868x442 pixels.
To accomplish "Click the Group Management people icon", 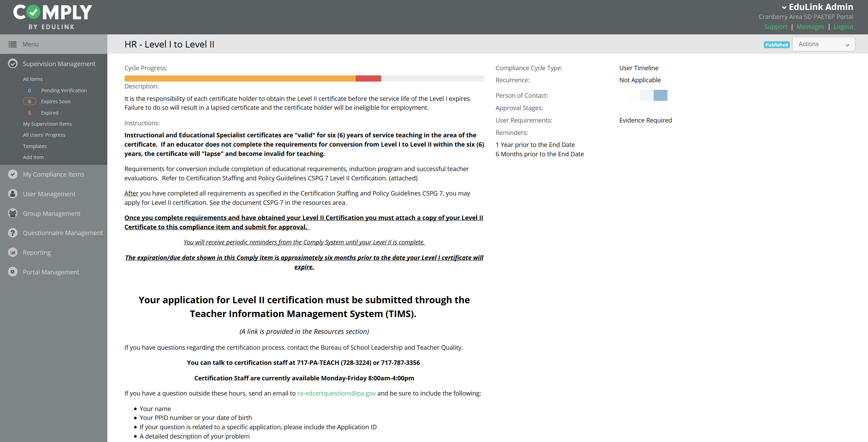I will (13, 213).
